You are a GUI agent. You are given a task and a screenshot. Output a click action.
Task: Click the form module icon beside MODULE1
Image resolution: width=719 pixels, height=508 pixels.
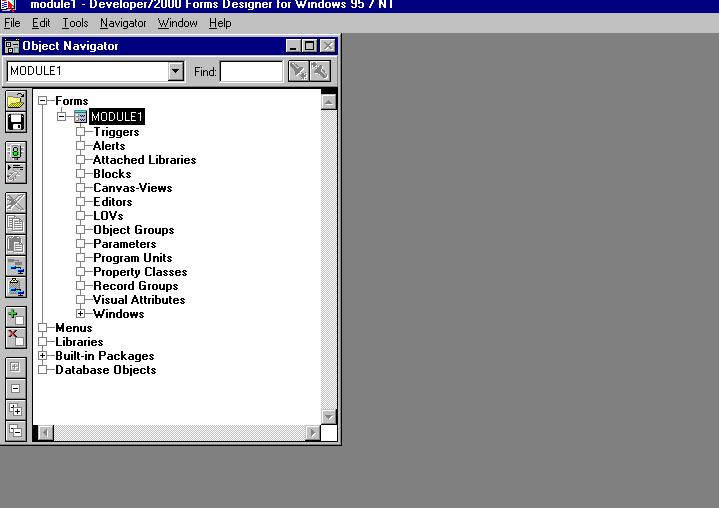click(80, 116)
